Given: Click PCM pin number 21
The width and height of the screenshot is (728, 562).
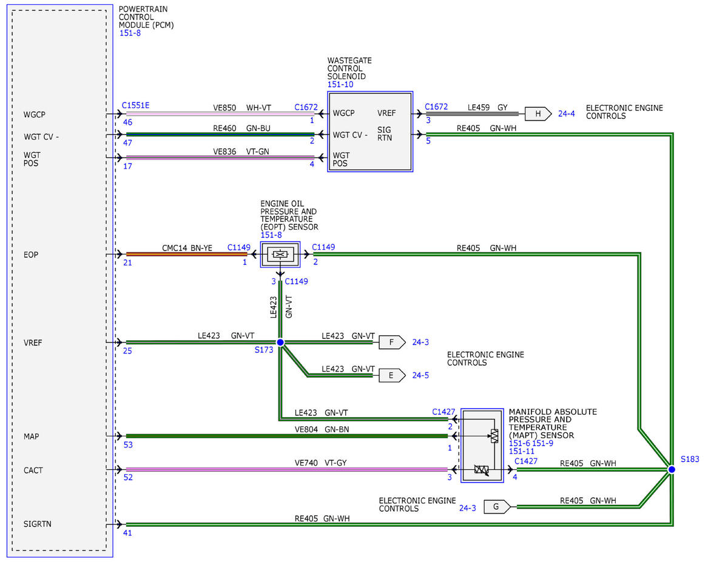Looking at the screenshot, I should (x=128, y=263).
